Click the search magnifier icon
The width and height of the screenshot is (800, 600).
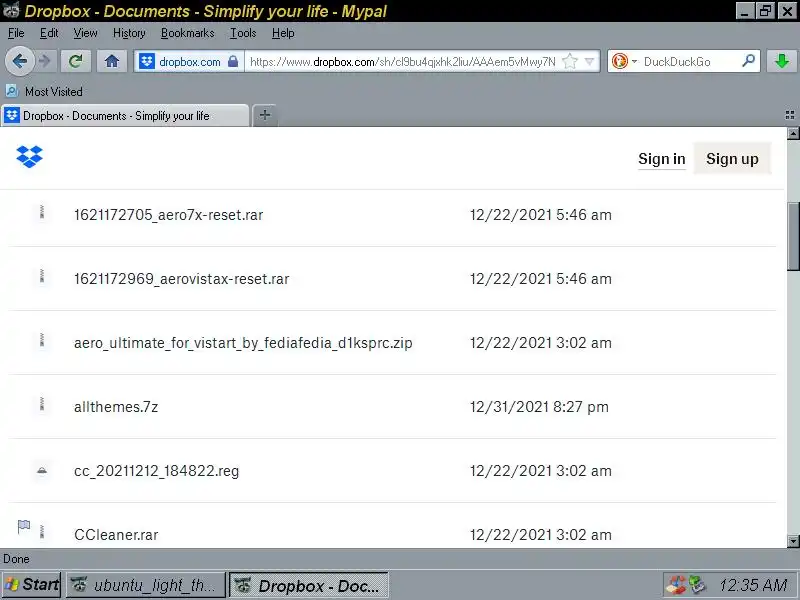(x=748, y=61)
